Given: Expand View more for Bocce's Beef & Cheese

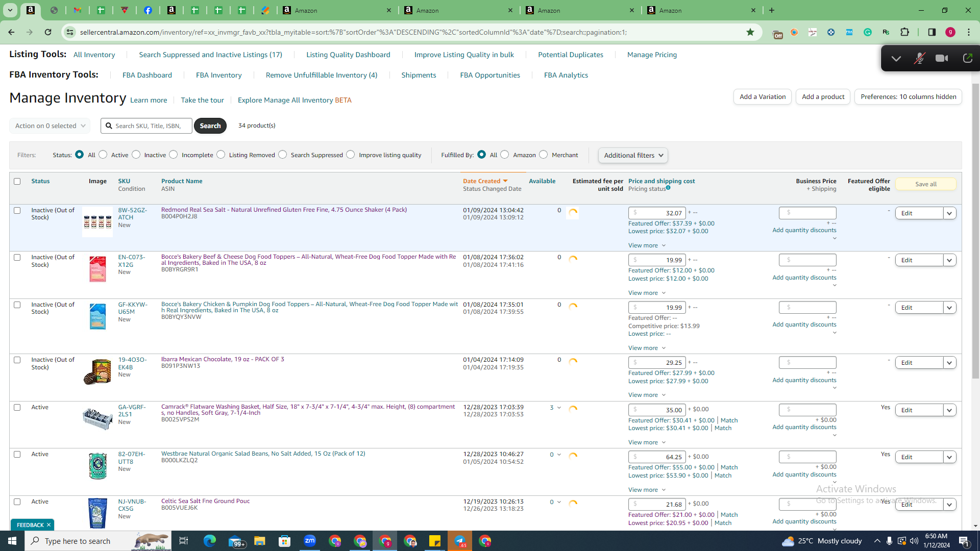Looking at the screenshot, I should (x=647, y=293).
